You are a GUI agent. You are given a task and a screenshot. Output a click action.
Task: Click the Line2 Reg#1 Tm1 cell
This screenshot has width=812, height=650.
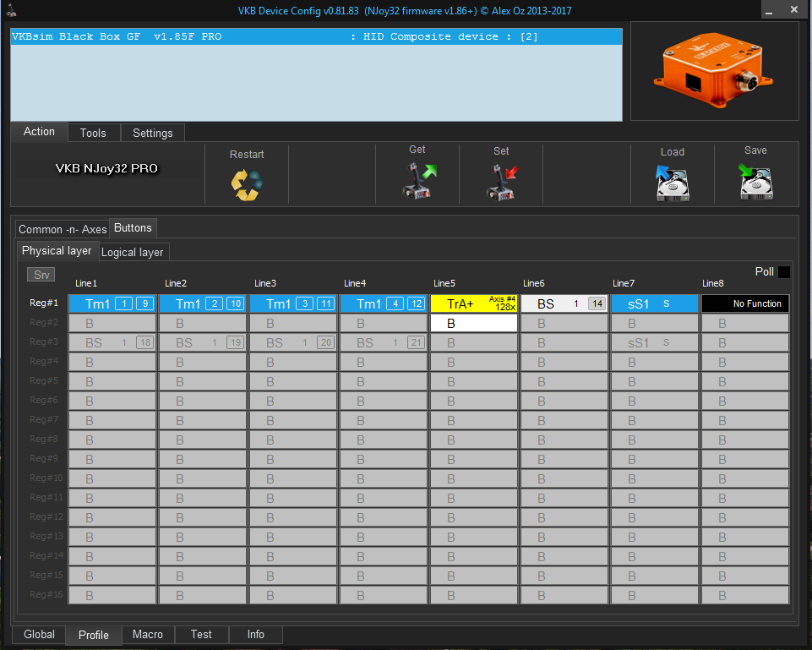[203, 303]
